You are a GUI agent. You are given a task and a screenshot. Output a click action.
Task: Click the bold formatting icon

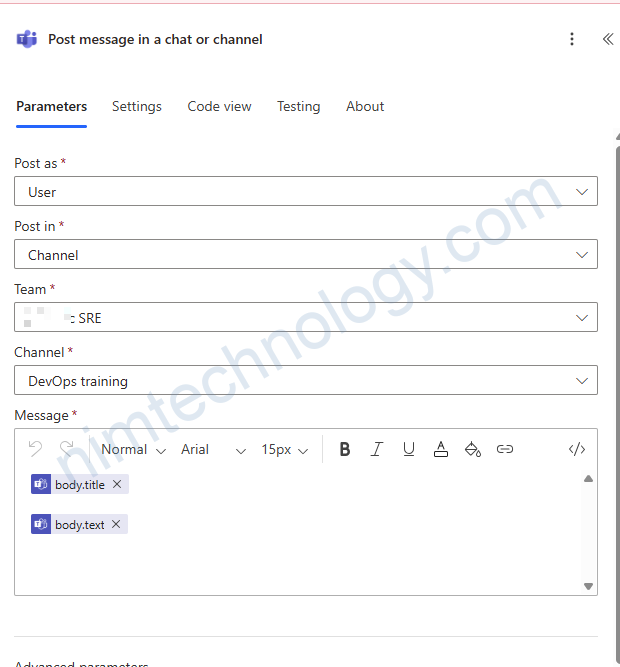345,450
